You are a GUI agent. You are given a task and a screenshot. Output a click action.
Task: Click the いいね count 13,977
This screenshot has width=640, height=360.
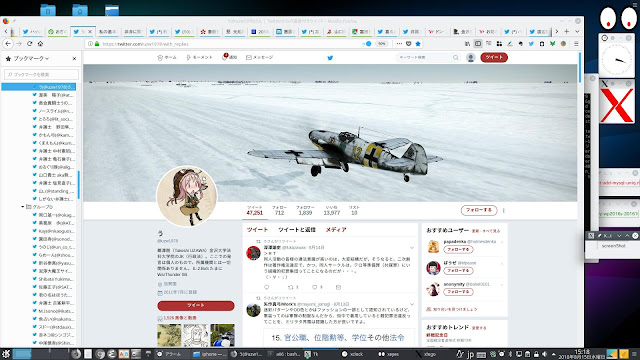pos(331,210)
